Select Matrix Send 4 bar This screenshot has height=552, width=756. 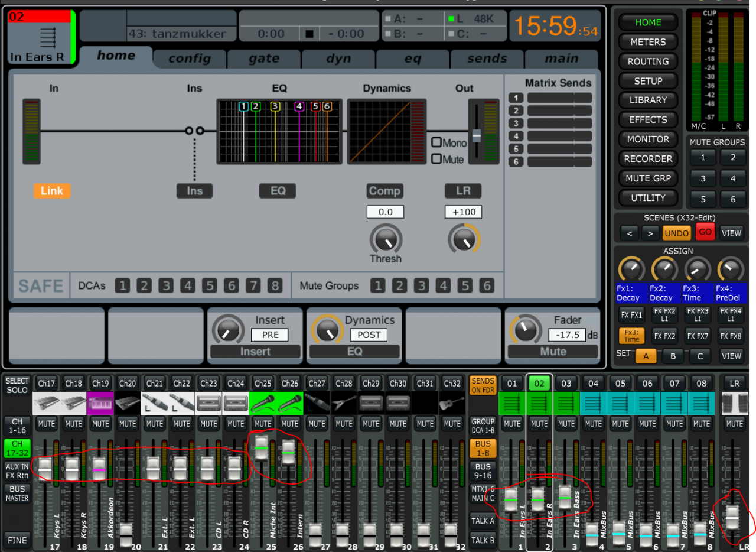point(559,137)
